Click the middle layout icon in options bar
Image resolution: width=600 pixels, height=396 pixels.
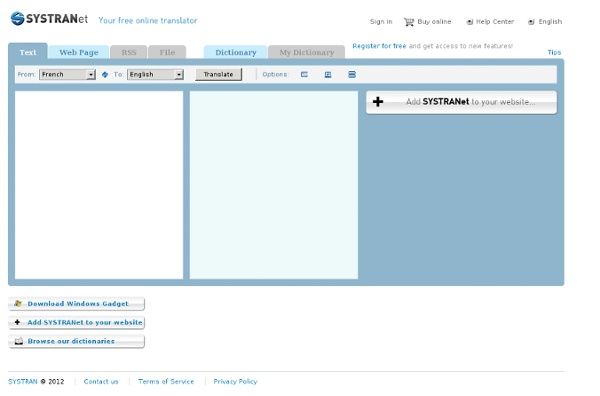click(328, 75)
